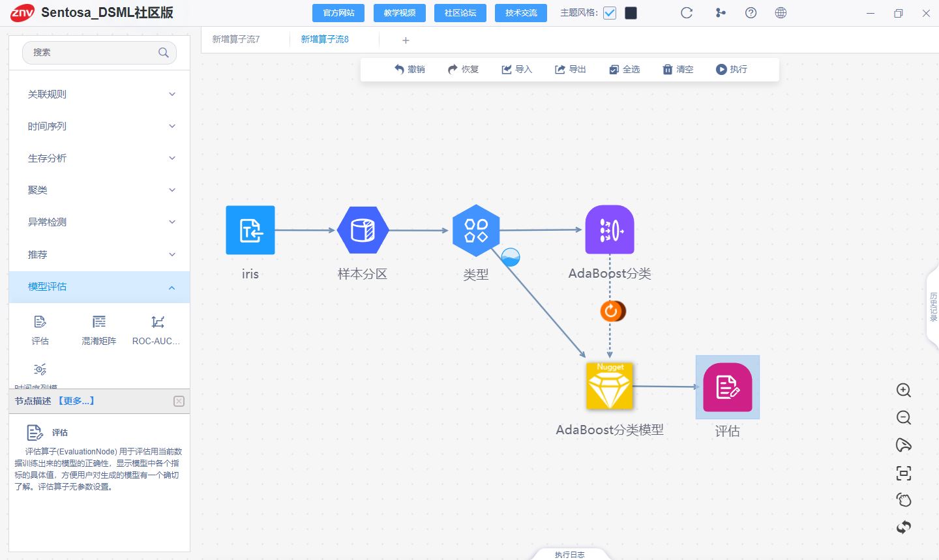Zoom in on the canvas

click(x=903, y=391)
